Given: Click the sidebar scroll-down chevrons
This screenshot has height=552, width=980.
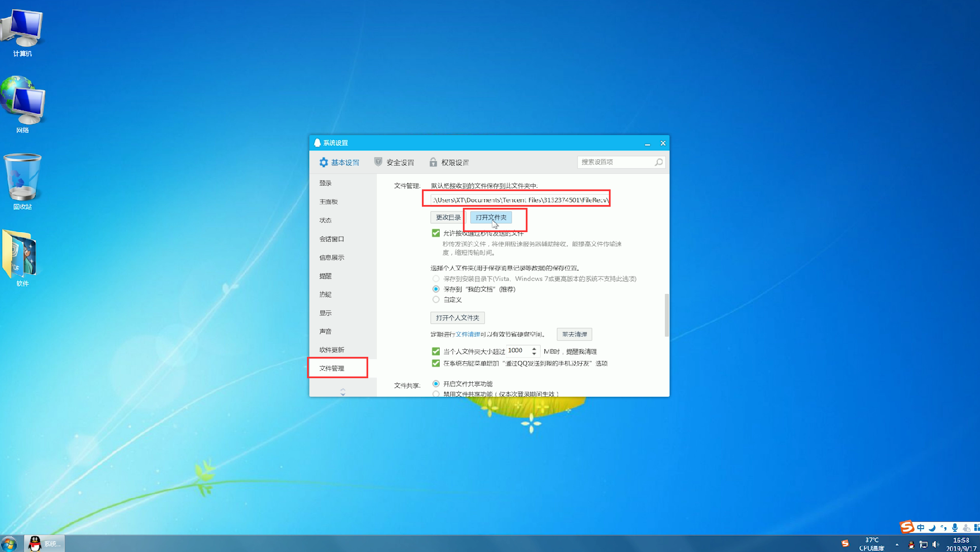Looking at the screenshot, I should tap(343, 391).
